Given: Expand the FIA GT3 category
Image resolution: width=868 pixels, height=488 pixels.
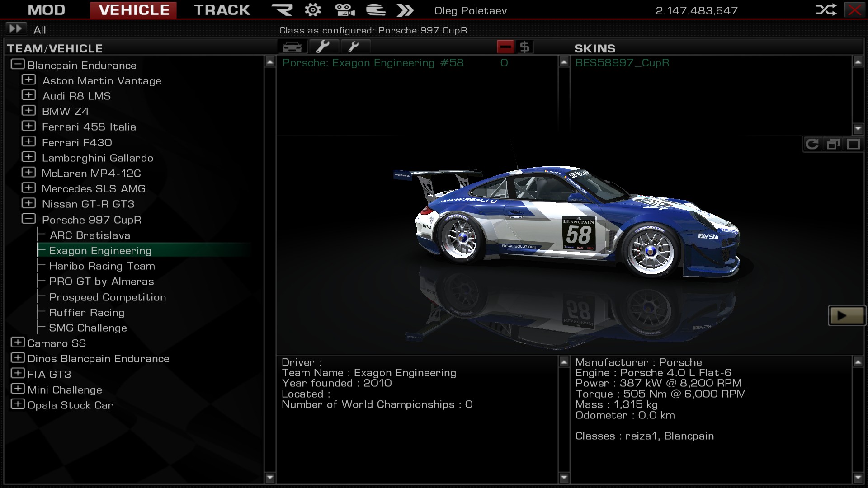Looking at the screenshot, I should pyautogui.click(x=18, y=373).
